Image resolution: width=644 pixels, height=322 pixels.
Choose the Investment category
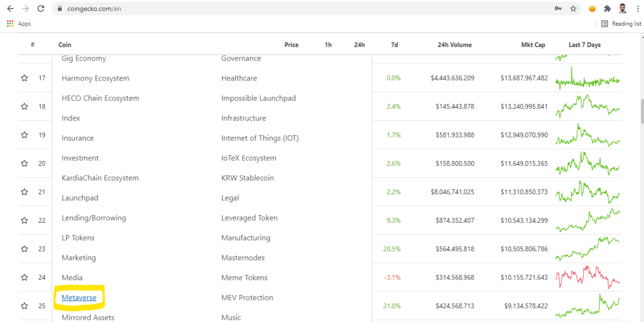pos(80,158)
